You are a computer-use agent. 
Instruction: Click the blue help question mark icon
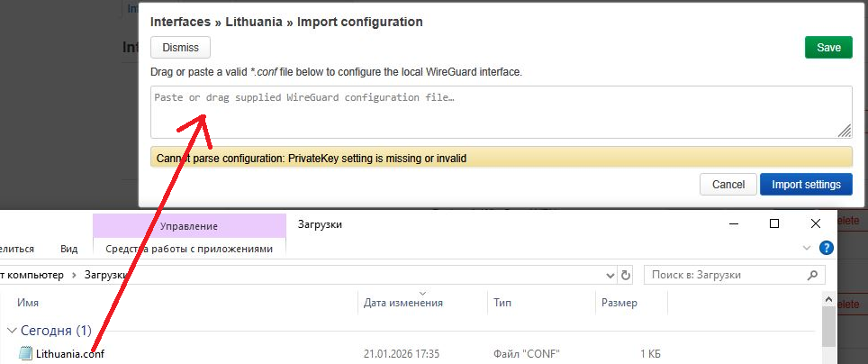[826, 248]
